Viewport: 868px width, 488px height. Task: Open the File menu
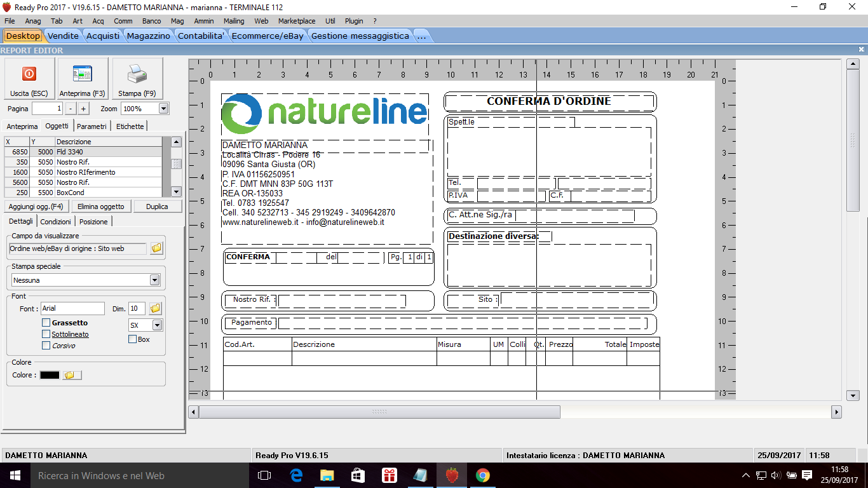click(10, 21)
